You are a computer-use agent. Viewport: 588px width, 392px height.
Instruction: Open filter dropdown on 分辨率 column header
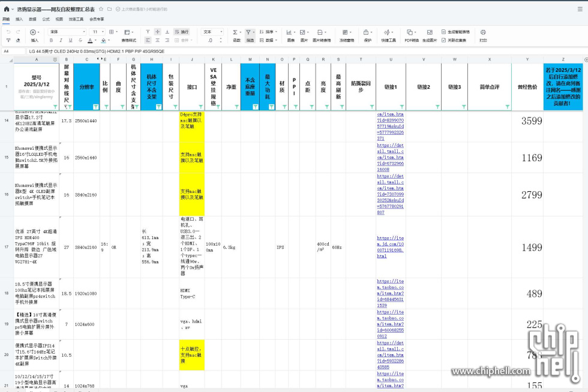tap(95, 107)
